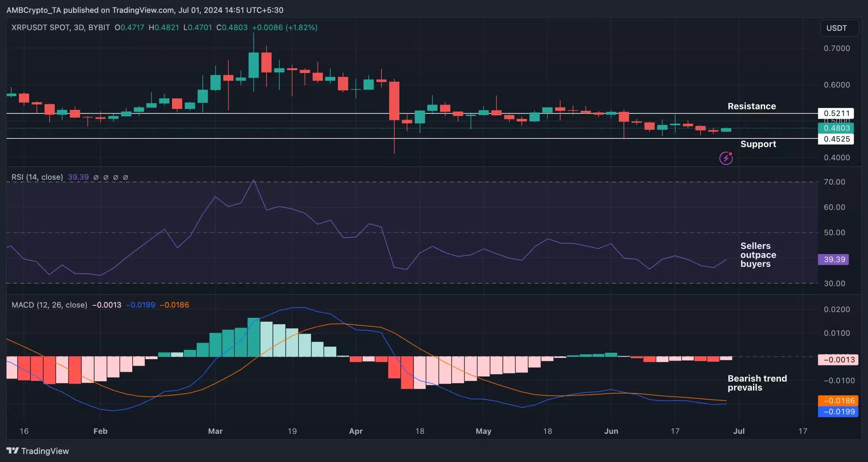Click the 'Bearish trend prevails' annotation
Viewport: 868px width, 462px height.
pos(757,383)
